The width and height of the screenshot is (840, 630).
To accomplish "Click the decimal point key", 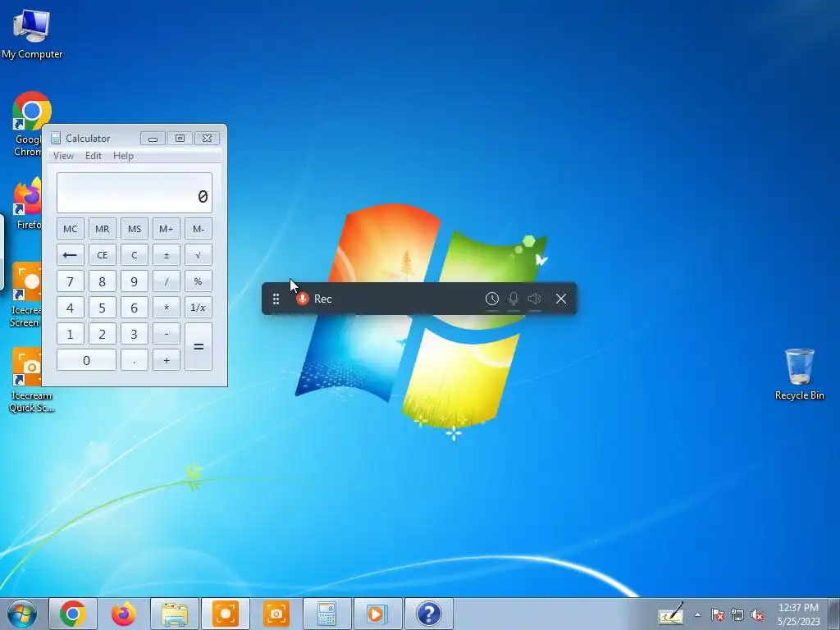I will pos(135,360).
